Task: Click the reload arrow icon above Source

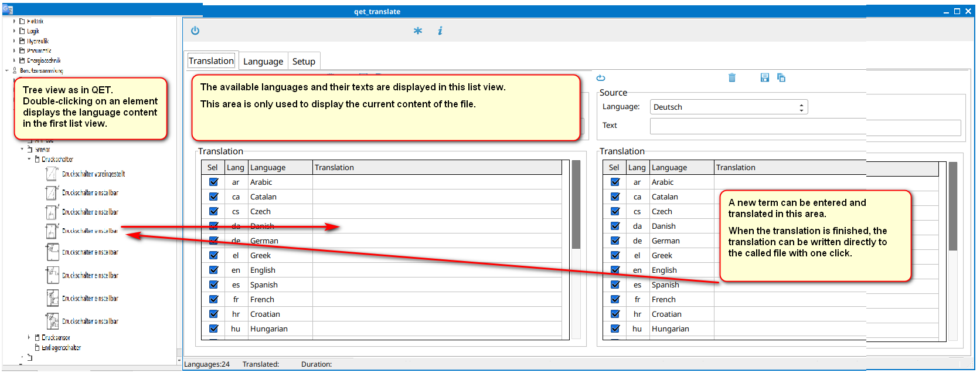Action: (601, 78)
